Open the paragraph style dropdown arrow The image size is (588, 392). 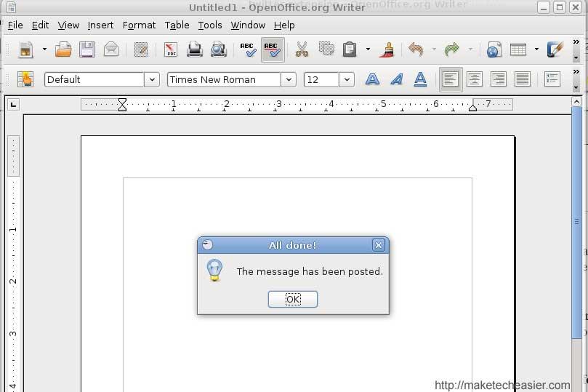[152, 79]
